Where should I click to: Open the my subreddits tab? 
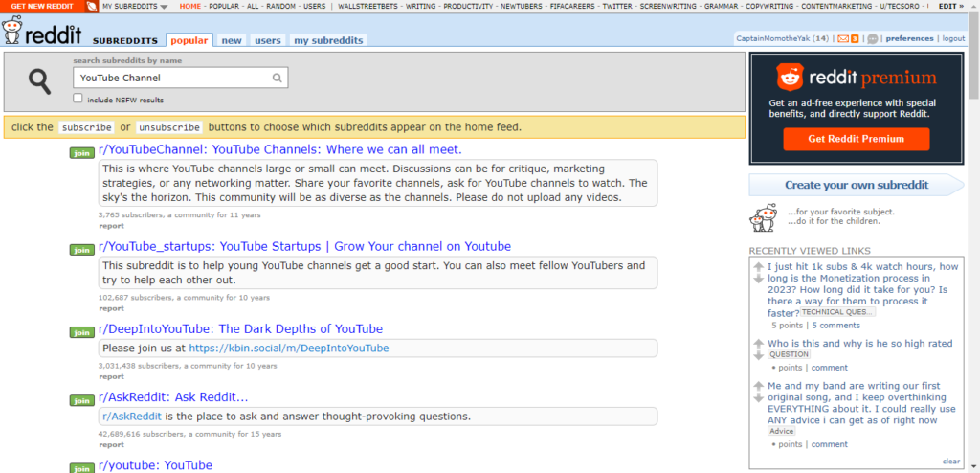(328, 40)
